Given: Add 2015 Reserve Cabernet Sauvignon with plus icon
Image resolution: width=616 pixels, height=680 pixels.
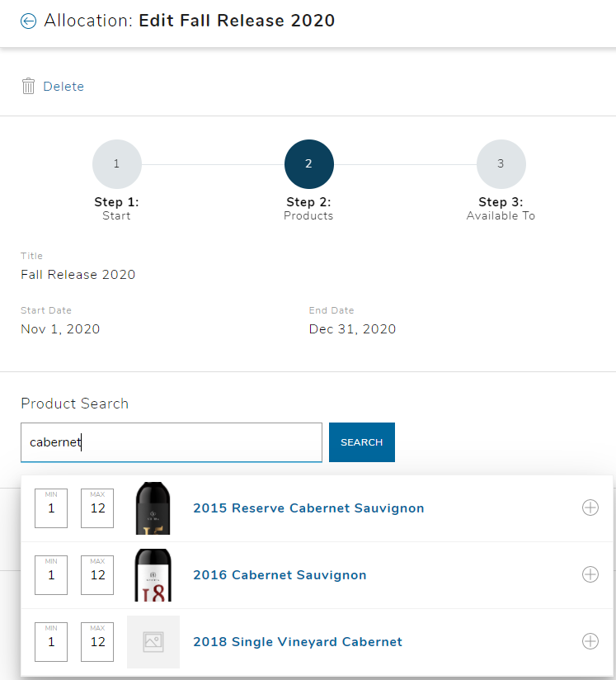Looking at the screenshot, I should point(590,508).
